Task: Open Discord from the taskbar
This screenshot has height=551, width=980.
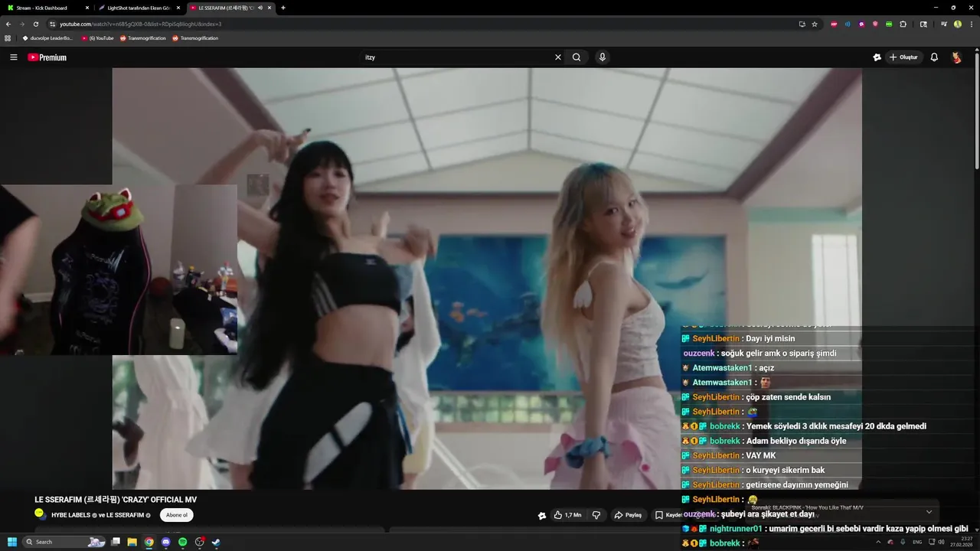Action: coord(166,542)
